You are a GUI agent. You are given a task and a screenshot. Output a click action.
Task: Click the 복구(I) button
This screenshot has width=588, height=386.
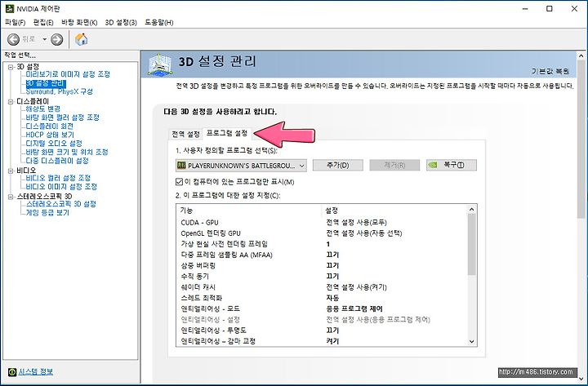[x=452, y=165]
